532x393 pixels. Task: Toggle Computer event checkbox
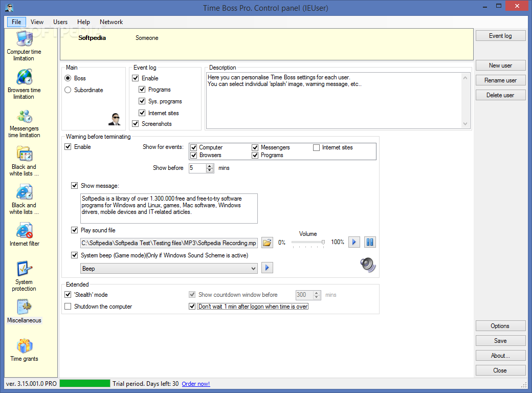tap(194, 147)
